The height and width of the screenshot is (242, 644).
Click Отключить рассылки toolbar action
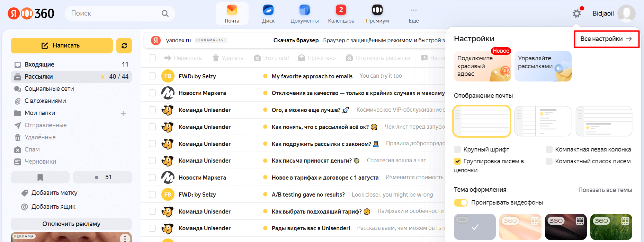click(x=378, y=58)
